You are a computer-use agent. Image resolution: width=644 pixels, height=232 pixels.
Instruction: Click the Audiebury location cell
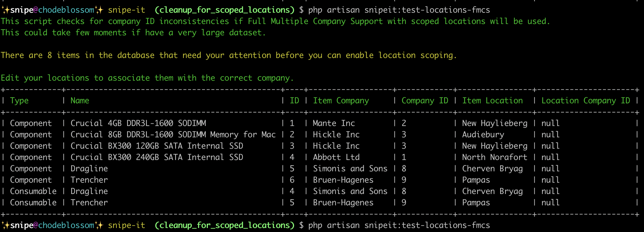pos(483,135)
